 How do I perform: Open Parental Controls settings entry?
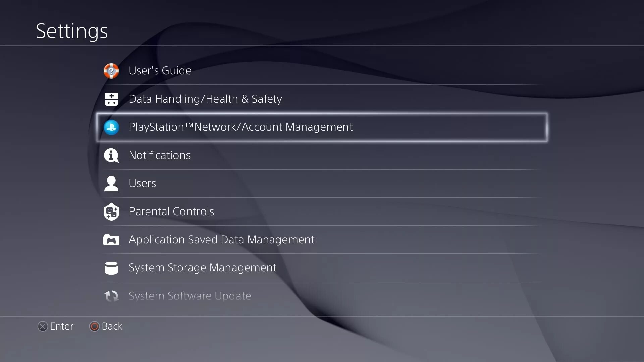point(322,212)
